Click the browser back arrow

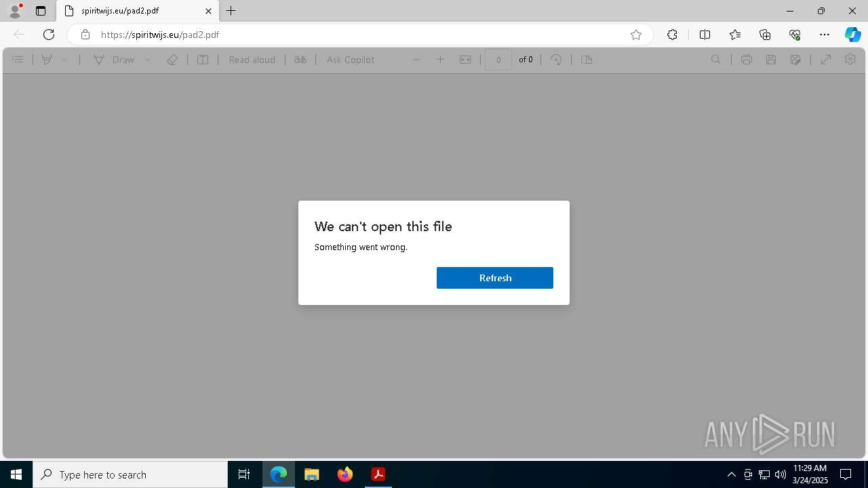tap(19, 35)
